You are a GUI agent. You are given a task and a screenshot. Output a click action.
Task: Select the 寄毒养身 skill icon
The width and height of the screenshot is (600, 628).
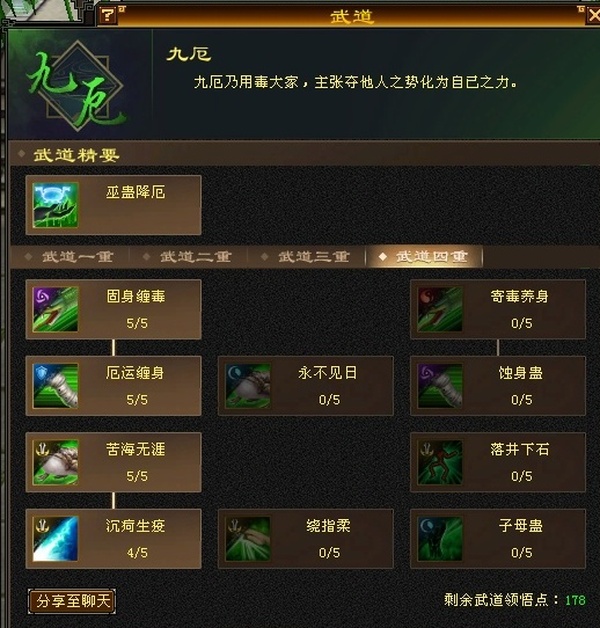440,309
